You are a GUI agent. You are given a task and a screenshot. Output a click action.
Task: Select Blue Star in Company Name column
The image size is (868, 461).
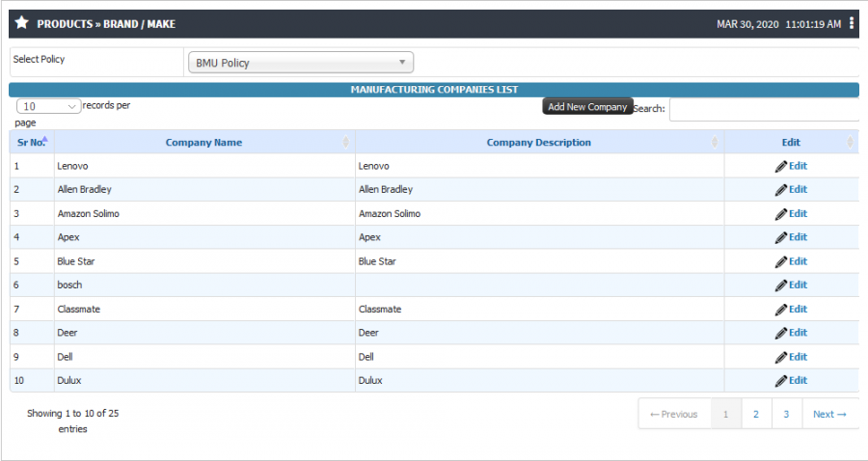point(76,261)
